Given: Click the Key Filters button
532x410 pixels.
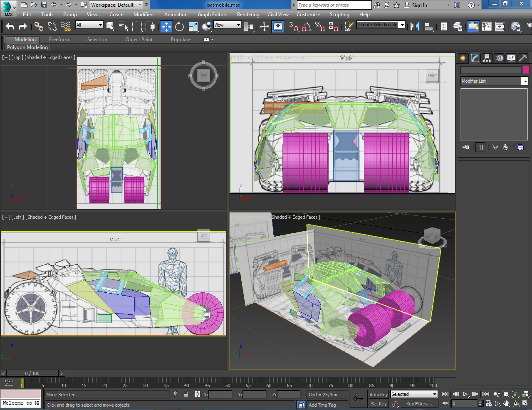Looking at the screenshot, I should point(419,404).
